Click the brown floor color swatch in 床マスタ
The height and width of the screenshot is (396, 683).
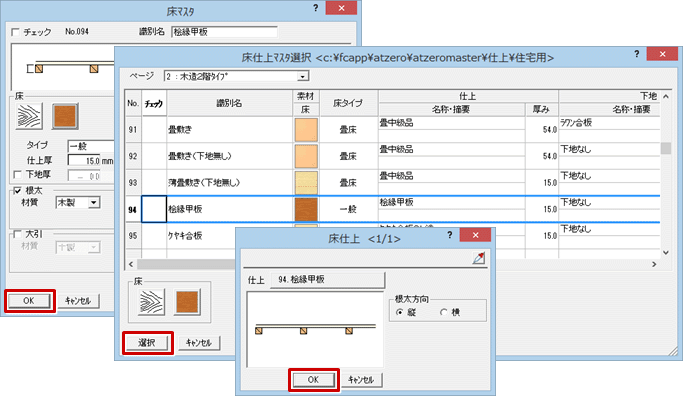65,116
